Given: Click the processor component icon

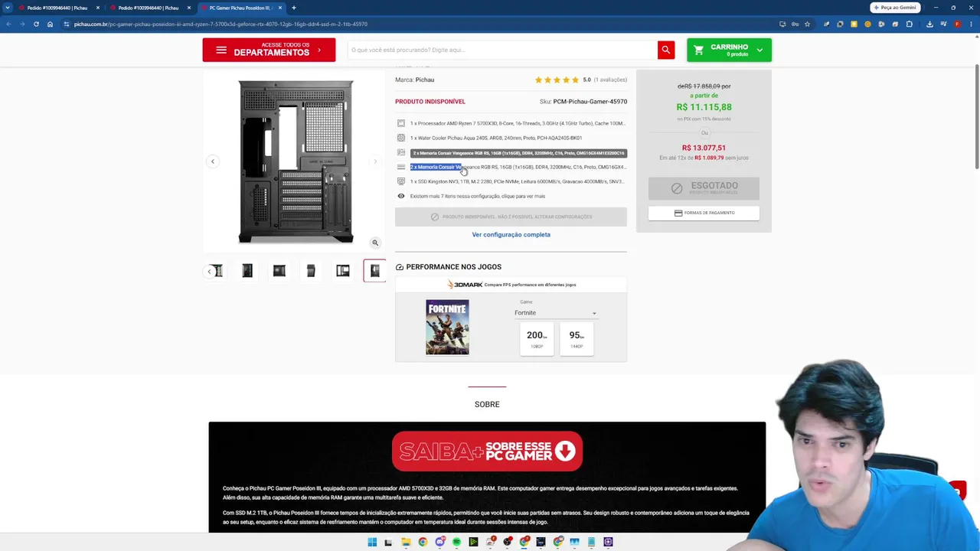Looking at the screenshot, I should [x=400, y=123].
